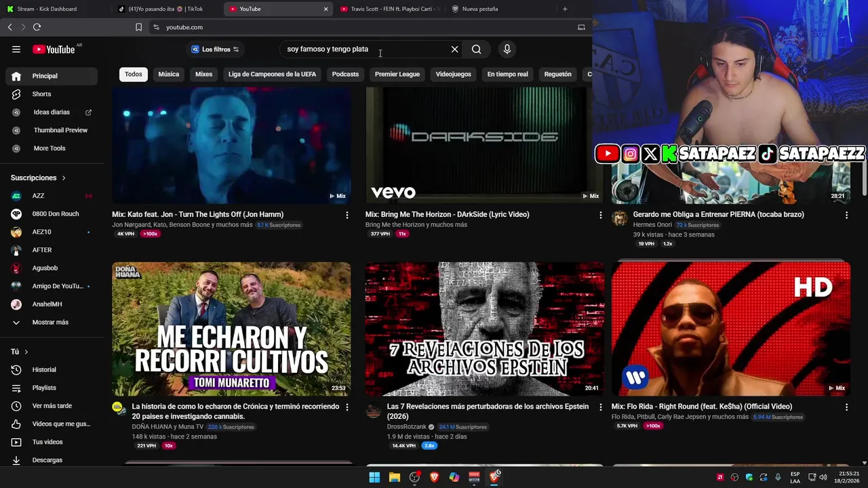Select 'Liga de Campeones de la UEFA' chip

(x=272, y=74)
